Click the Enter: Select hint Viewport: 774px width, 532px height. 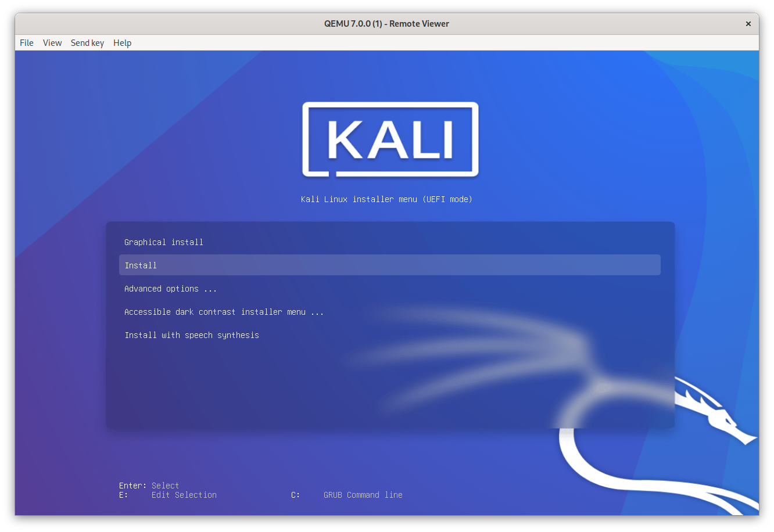tap(149, 486)
